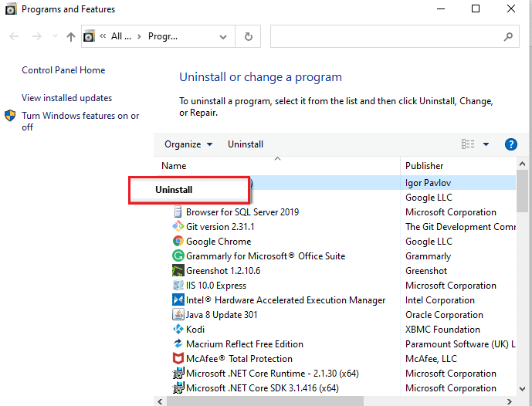Click View installed updates link
This screenshot has height=406, width=532.
[x=66, y=98]
